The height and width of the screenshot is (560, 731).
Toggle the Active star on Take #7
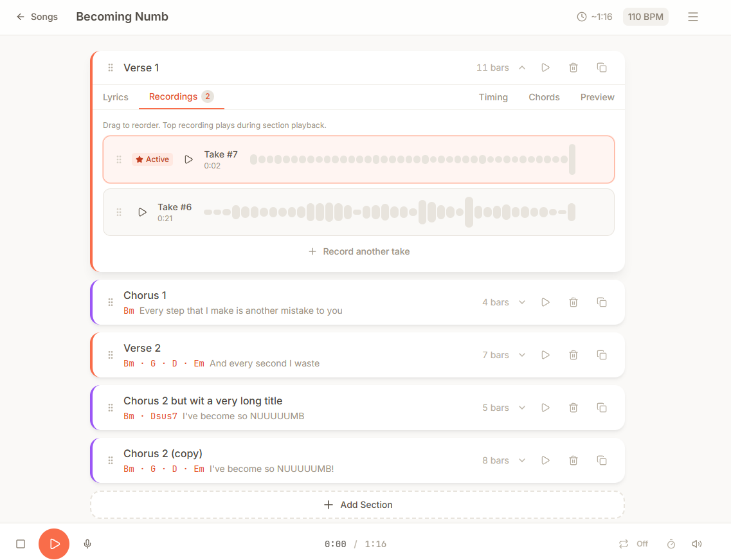tap(152, 159)
